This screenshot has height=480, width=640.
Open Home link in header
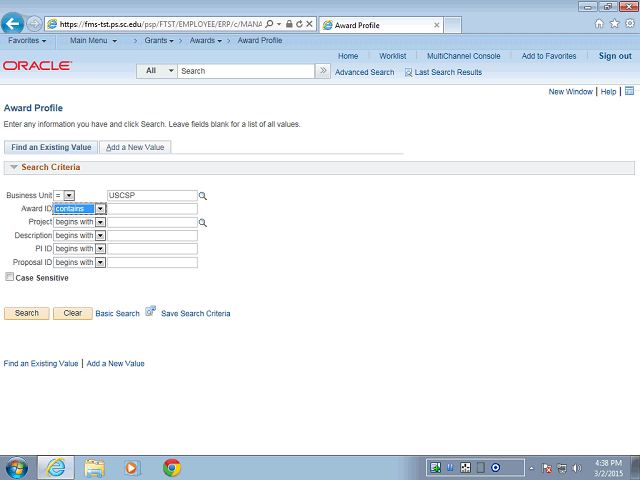[x=348, y=56]
